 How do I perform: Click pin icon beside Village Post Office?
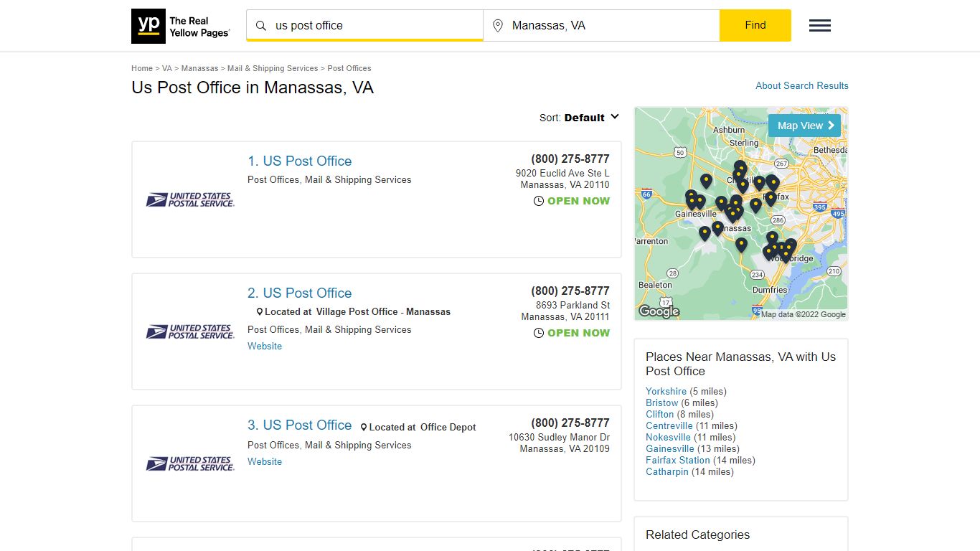point(260,312)
